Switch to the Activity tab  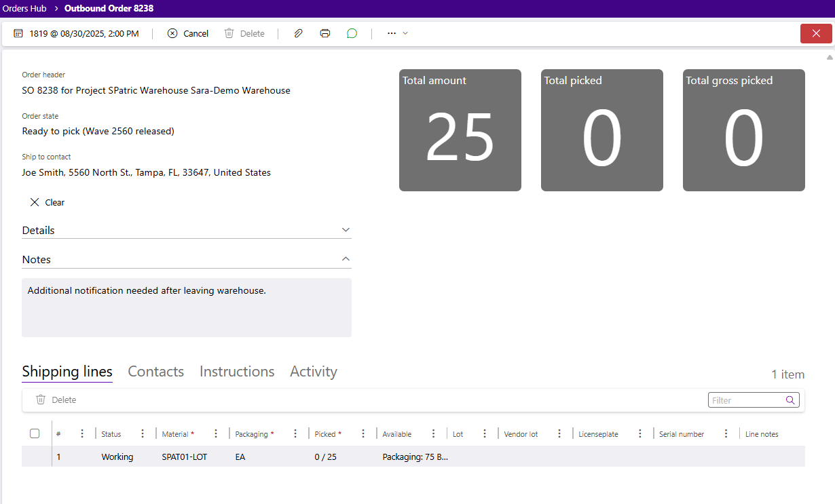pyautogui.click(x=313, y=372)
